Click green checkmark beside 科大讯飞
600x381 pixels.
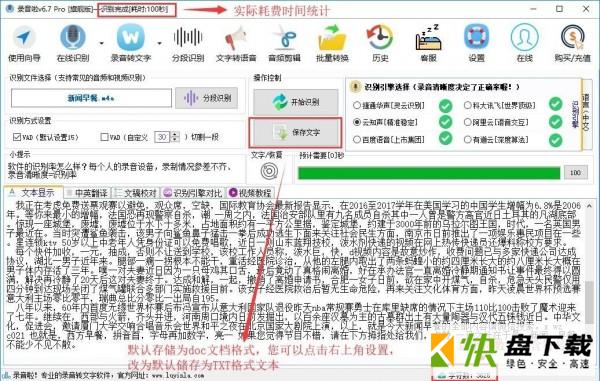(x=556, y=104)
